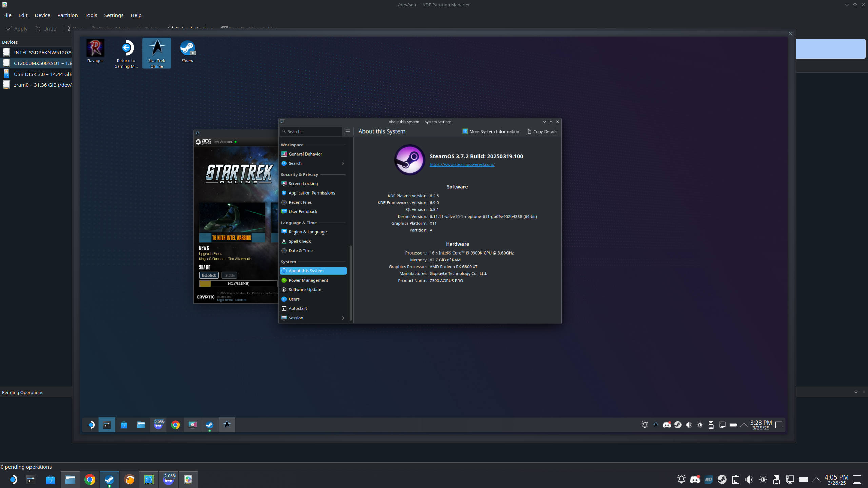Select the Tribble shard

[x=229, y=275]
